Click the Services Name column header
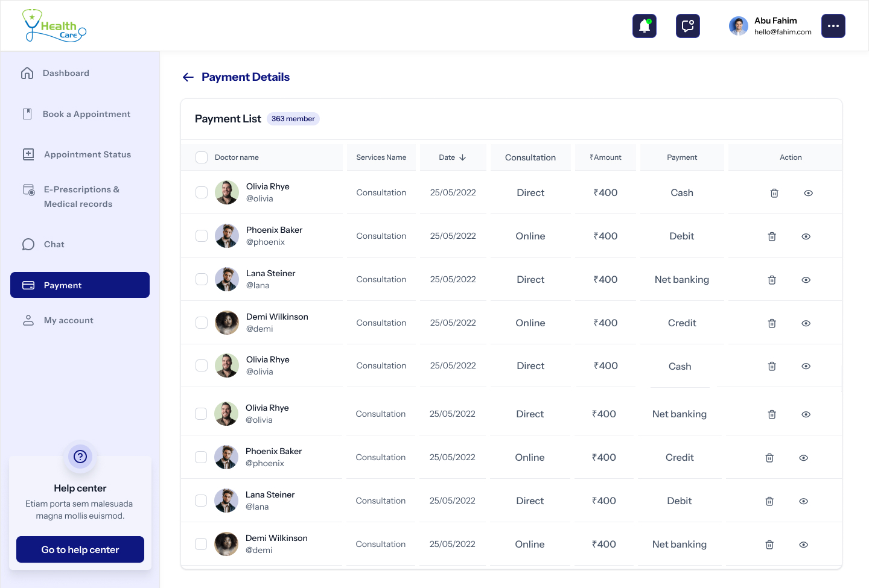The height and width of the screenshot is (588, 869). click(381, 157)
